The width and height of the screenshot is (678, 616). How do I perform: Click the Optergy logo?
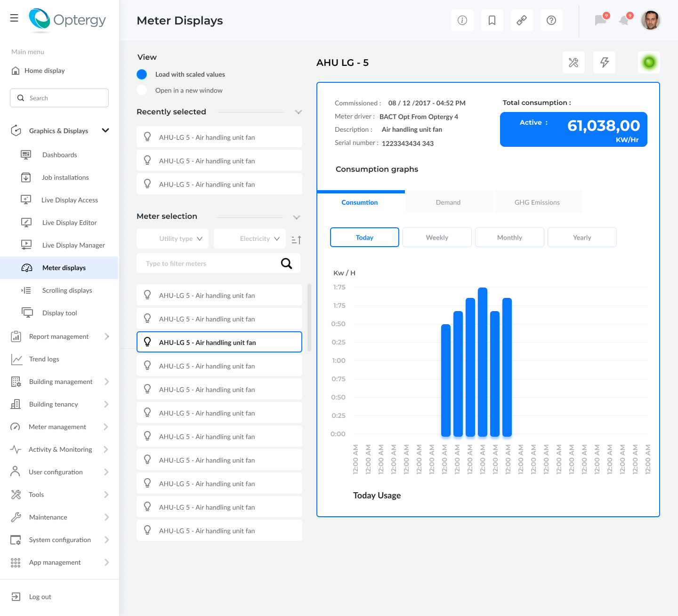[x=67, y=20]
